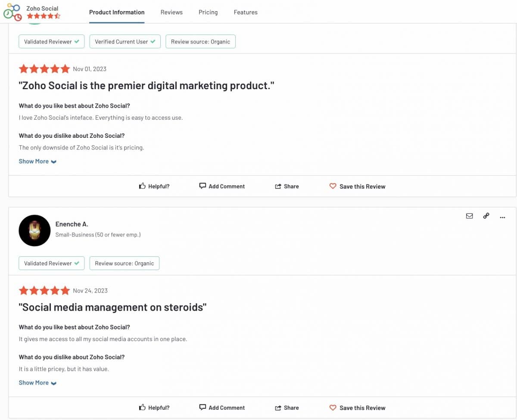Screen dimensions: 517x420
Task: Save the premier digital marketing review
Action: point(357,187)
